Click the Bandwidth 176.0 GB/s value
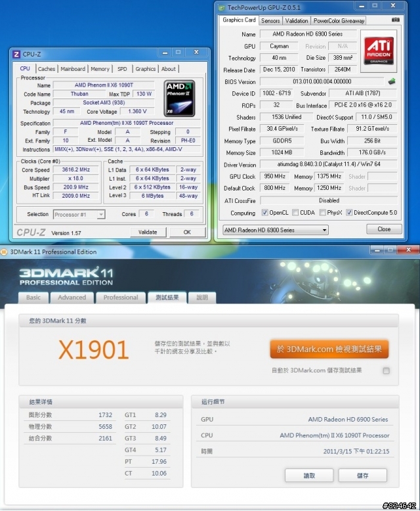The height and width of the screenshot is (511, 420). coord(373,152)
